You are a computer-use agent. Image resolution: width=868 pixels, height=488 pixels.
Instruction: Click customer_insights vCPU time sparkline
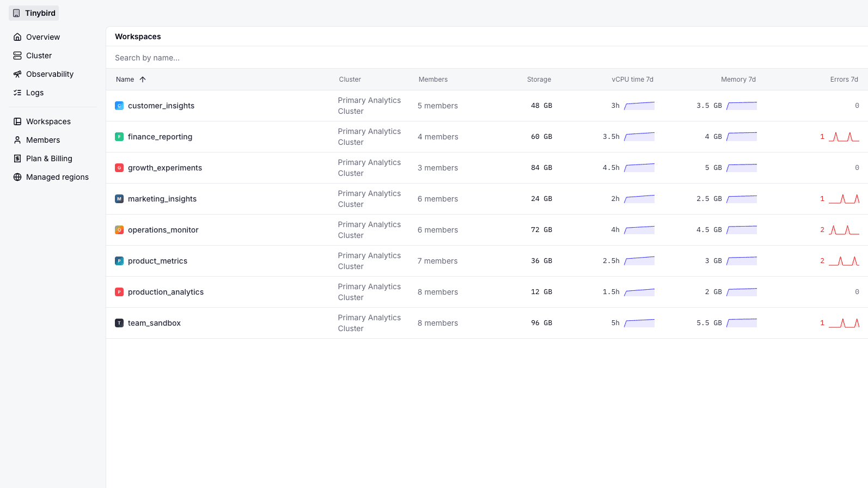pos(639,106)
